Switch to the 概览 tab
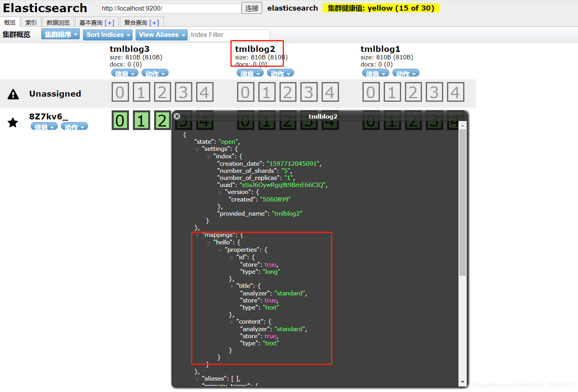Image resolution: width=578 pixels, height=392 pixels. tap(10, 22)
